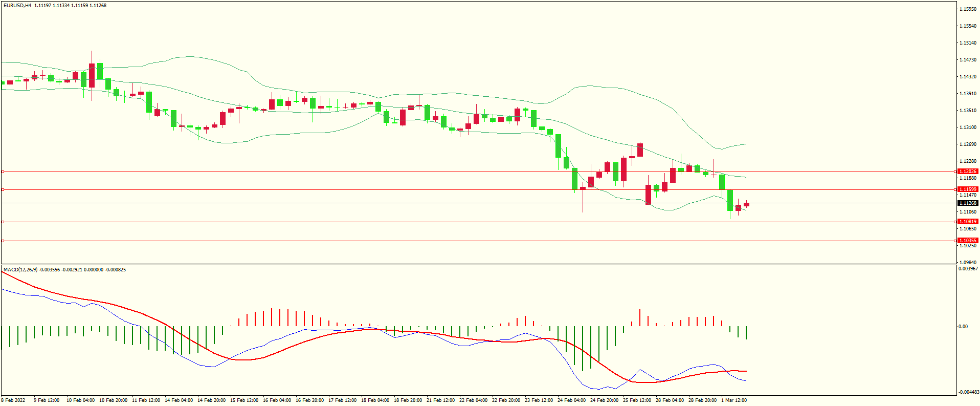
Task: Select the 1.10355 red price tag
Action: [968, 241]
